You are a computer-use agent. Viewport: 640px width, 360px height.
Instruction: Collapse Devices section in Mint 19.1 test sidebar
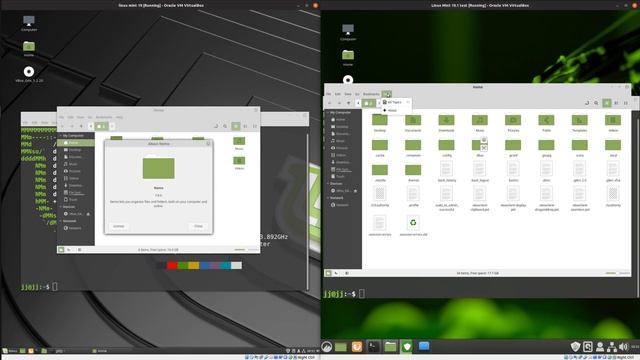pyautogui.click(x=328, y=184)
